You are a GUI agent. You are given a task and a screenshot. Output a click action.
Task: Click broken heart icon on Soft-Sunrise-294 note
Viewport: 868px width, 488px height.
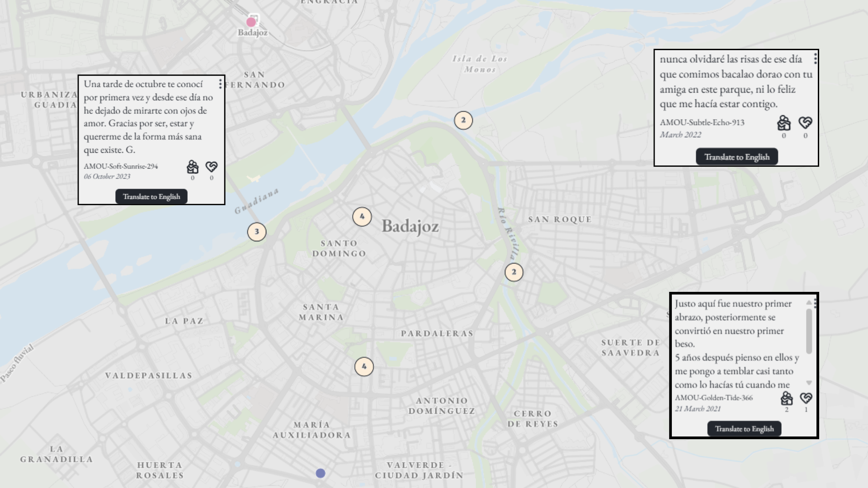tap(212, 167)
